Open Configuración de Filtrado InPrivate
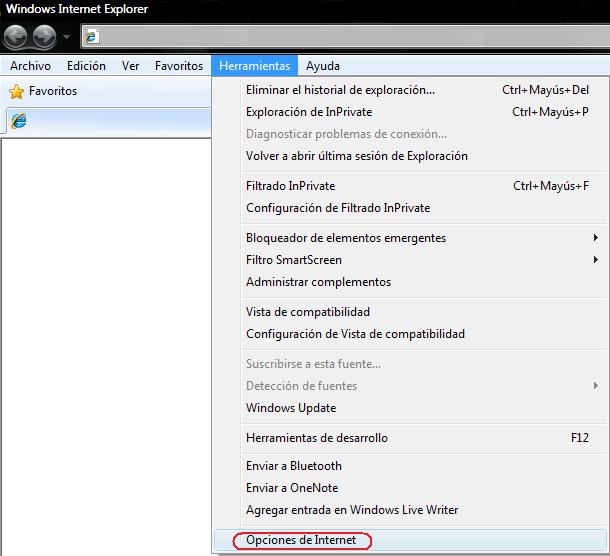Image resolution: width=610 pixels, height=556 pixels. [412, 208]
